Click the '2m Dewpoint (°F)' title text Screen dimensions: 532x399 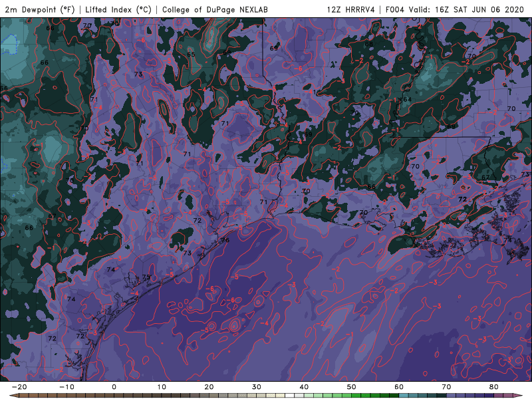40,9
